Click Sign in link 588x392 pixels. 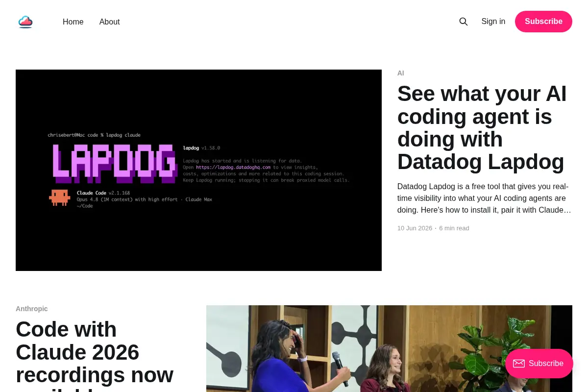493,22
